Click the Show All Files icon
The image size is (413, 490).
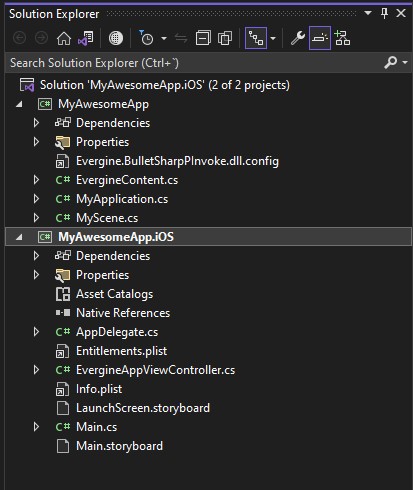click(225, 38)
